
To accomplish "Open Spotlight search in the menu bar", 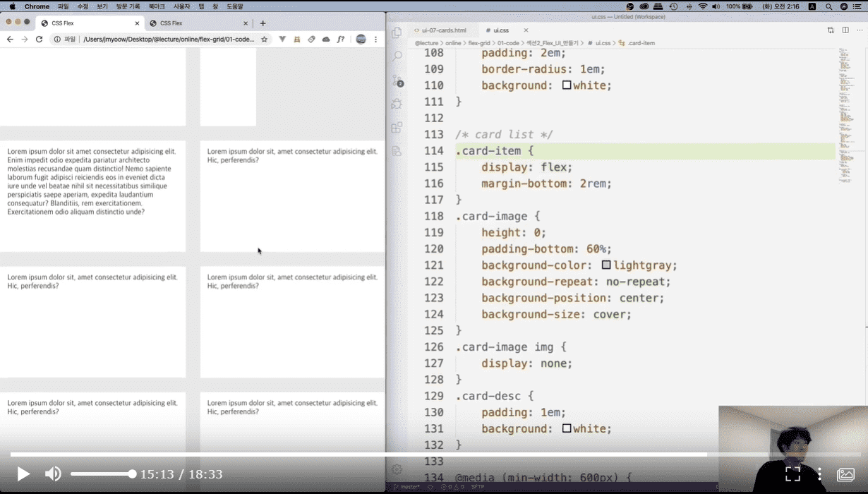I will [828, 6].
